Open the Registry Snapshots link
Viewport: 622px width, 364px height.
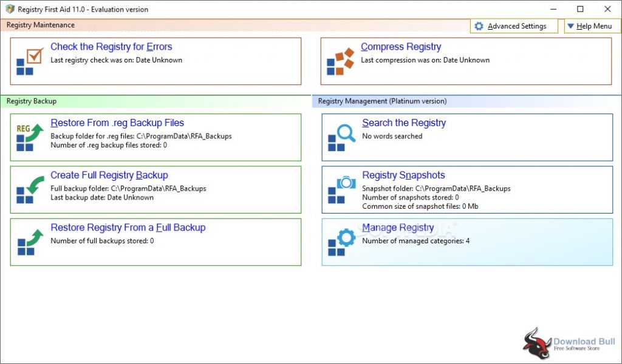403,175
